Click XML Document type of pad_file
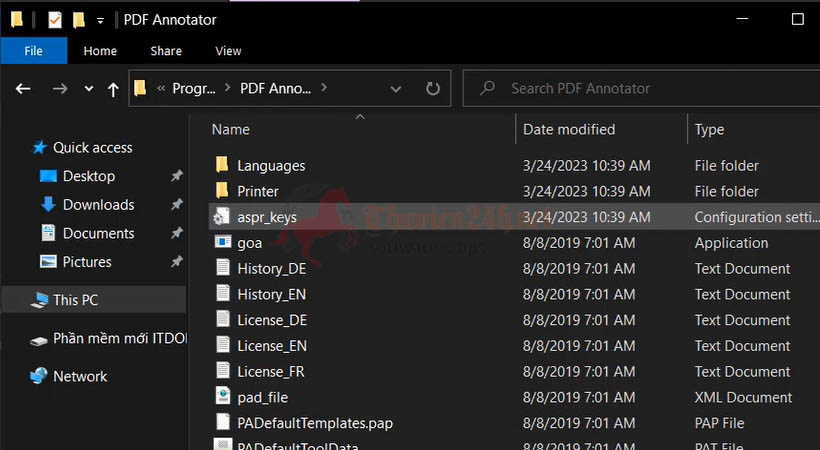Viewport: 820px width, 450px height. pos(743,397)
